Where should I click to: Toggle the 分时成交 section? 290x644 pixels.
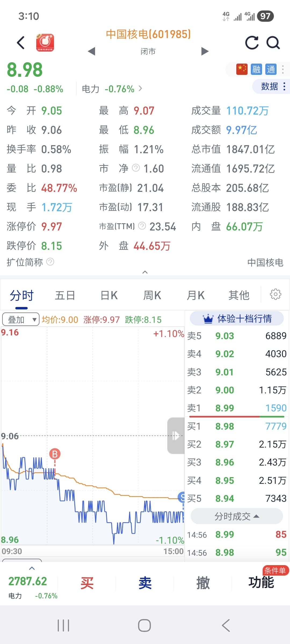(x=237, y=516)
